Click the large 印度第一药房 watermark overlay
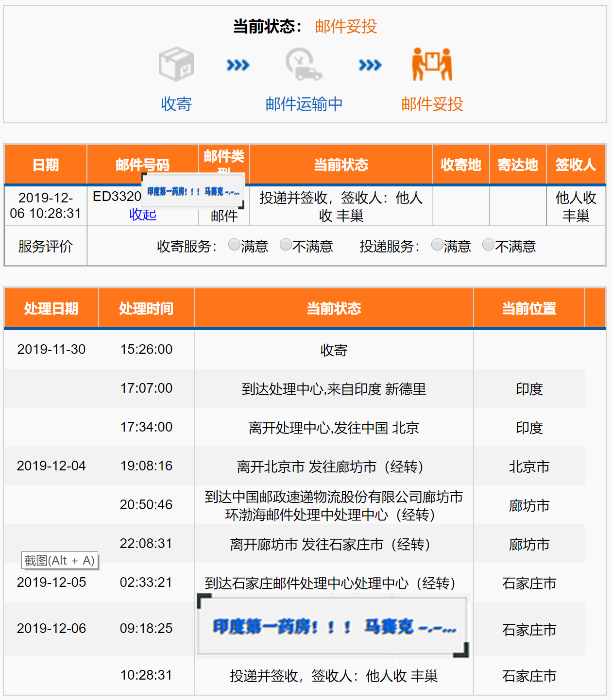The image size is (612, 700). coord(334,626)
